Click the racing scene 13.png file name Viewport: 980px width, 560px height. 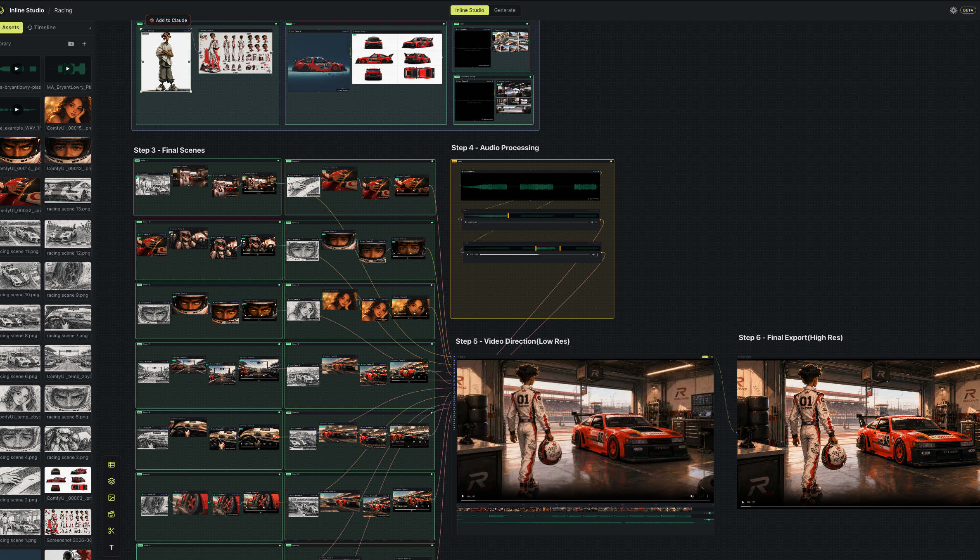[68, 209]
